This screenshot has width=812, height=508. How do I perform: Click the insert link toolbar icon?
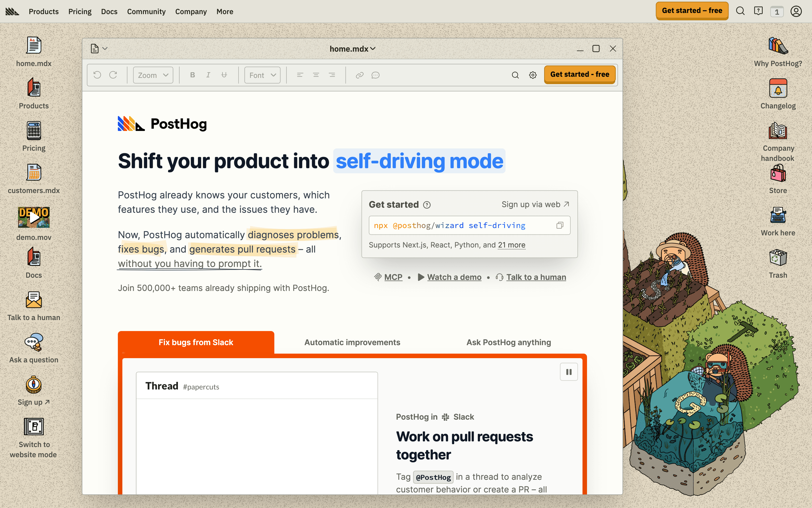coord(360,75)
